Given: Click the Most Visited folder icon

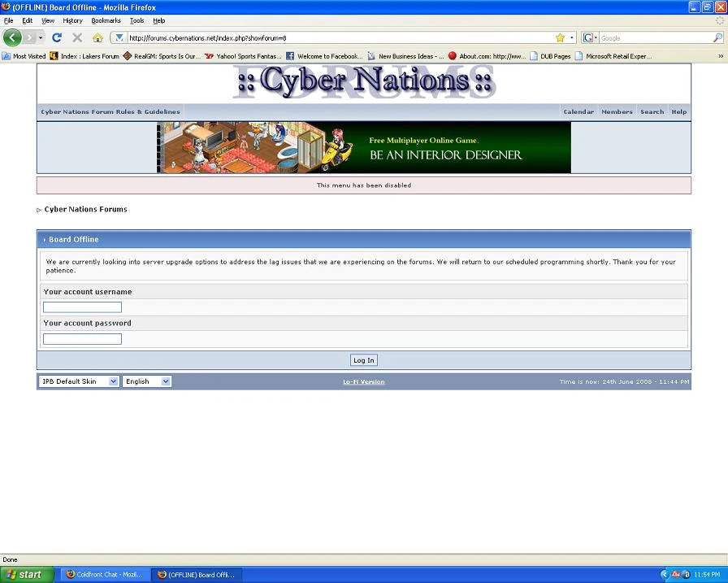Looking at the screenshot, I should [x=7, y=55].
